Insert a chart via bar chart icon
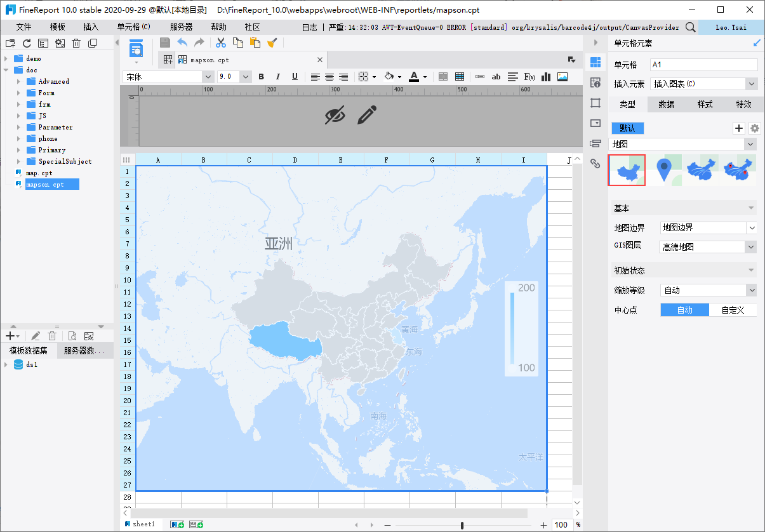 point(546,77)
